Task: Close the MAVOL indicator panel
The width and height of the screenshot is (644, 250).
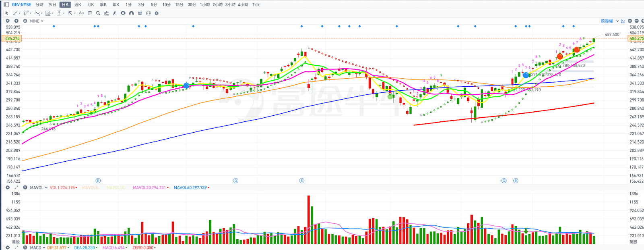Action: (25, 187)
